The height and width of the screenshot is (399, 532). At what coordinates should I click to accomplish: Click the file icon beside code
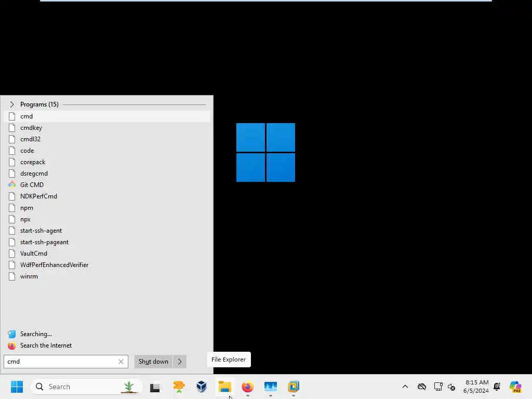point(12,151)
